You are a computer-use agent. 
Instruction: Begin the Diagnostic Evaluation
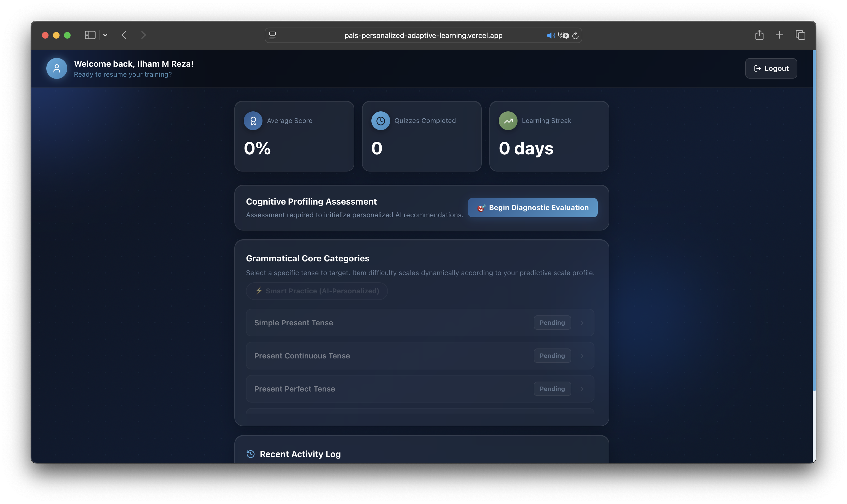[532, 208]
